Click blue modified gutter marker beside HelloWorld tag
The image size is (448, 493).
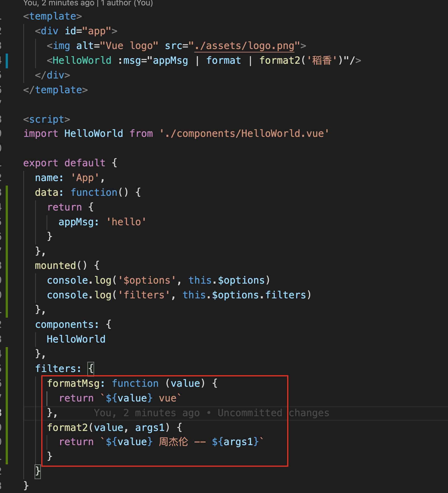[7, 61]
